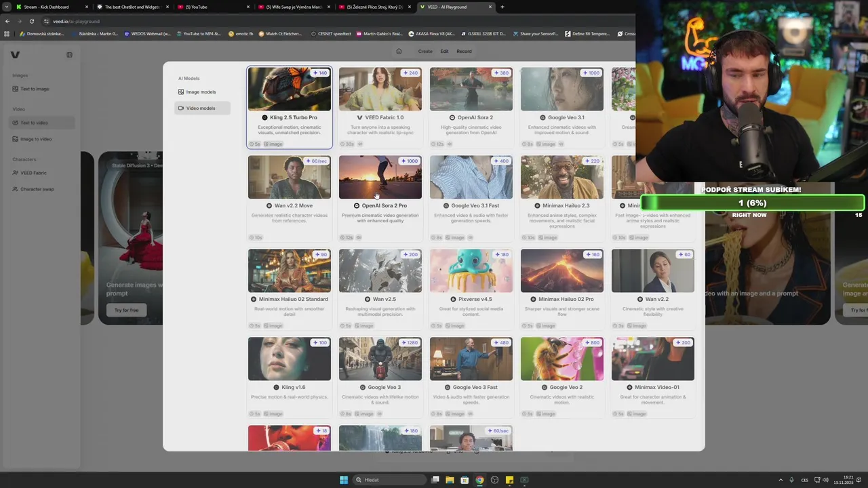This screenshot has width=868, height=488.
Task: Choose the Wan v2.2 Move model thumbnail
Action: pyautogui.click(x=290, y=177)
